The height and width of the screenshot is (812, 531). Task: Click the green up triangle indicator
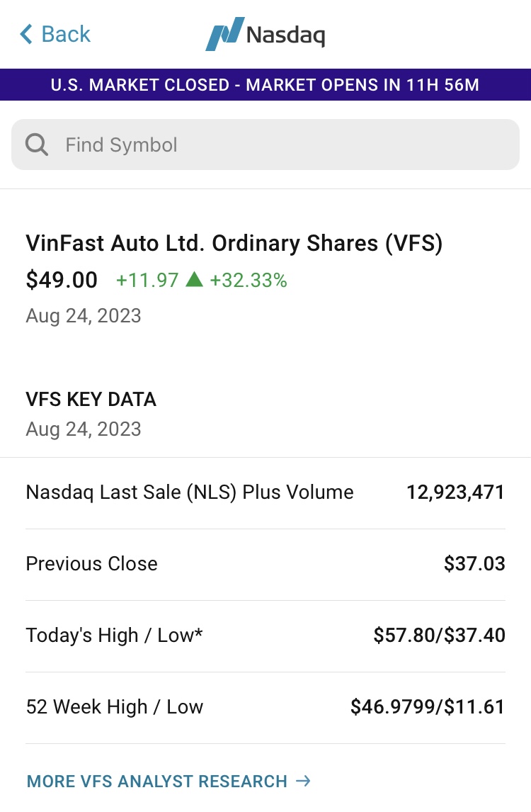pos(194,280)
